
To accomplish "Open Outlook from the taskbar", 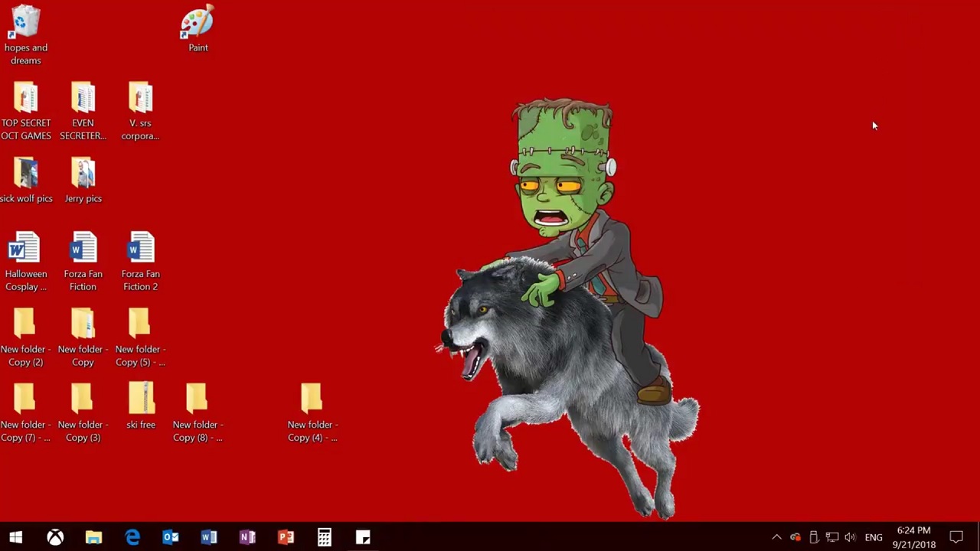I will (x=171, y=537).
